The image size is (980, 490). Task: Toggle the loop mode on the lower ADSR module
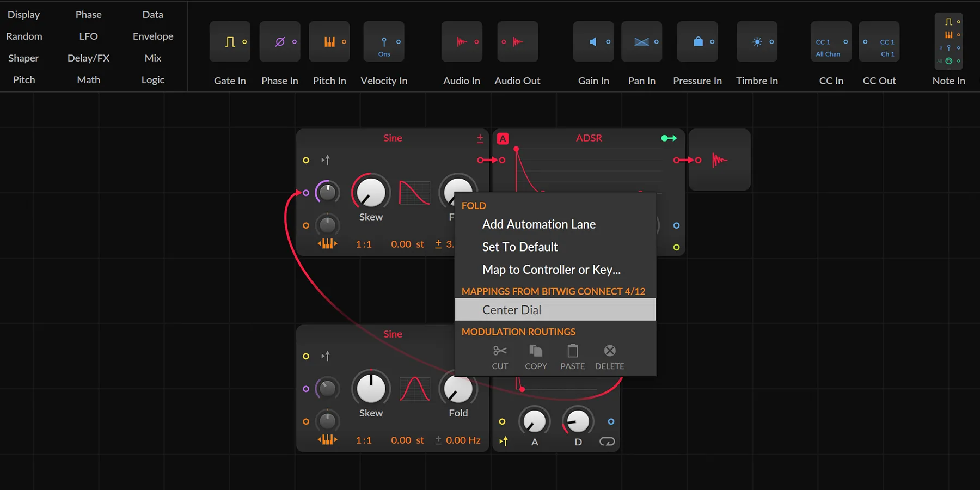click(x=607, y=442)
